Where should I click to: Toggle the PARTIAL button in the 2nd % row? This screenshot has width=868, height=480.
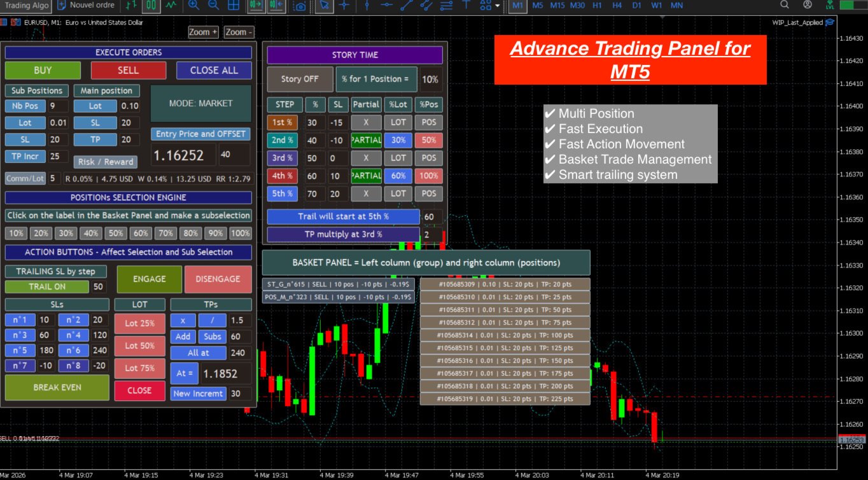pyautogui.click(x=366, y=140)
